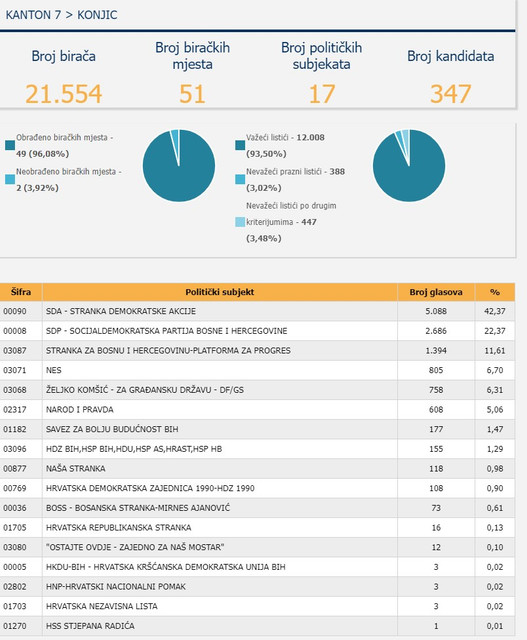Click code 00769 in Šifra column
Viewport: 527px width, 640px height.
coord(15,488)
